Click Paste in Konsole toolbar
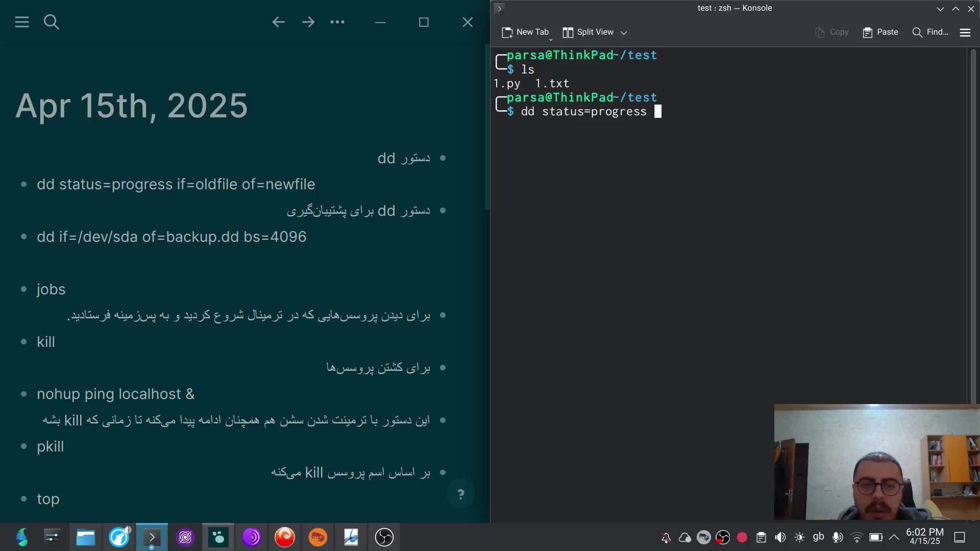980x551 pixels. (x=880, y=32)
